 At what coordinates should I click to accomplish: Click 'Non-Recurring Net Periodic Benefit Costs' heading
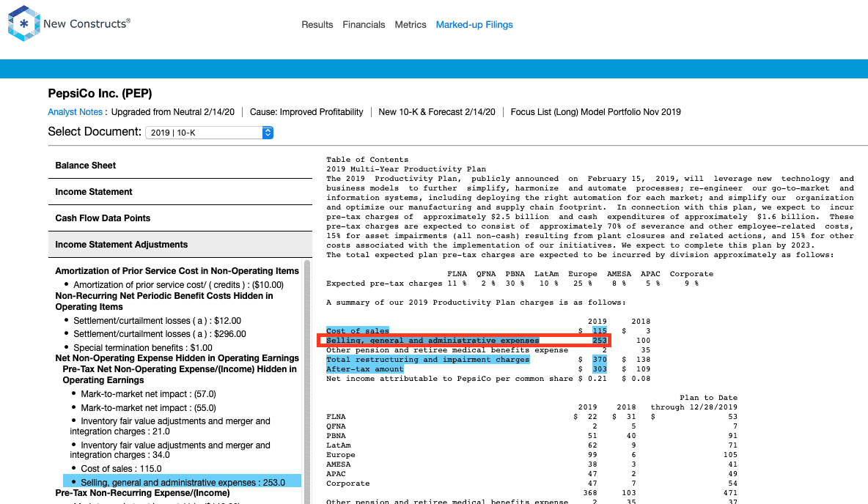click(x=164, y=301)
